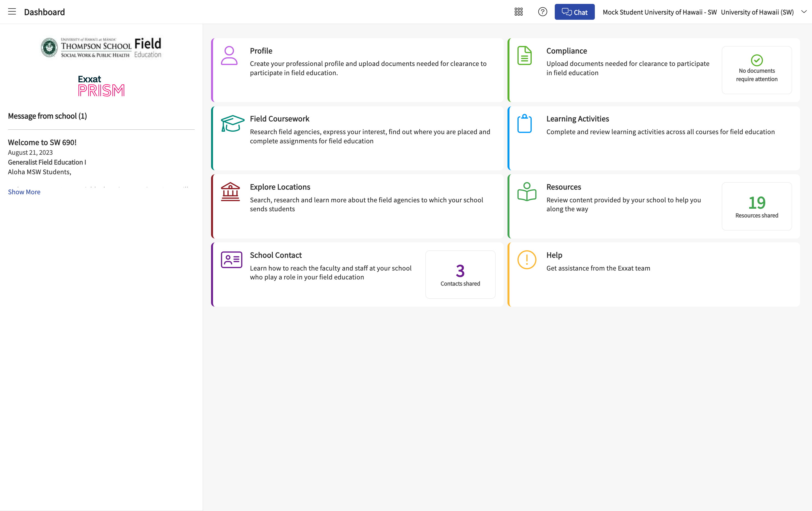Click the Field Coursework graduation cap icon
This screenshot has height=511, width=812.
(x=232, y=124)
